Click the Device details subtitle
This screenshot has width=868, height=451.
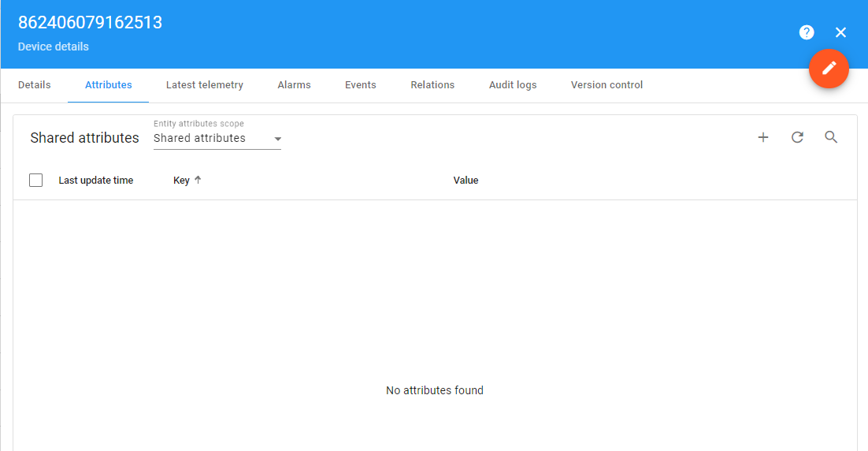pyautogui.click(x=53, y=47)
